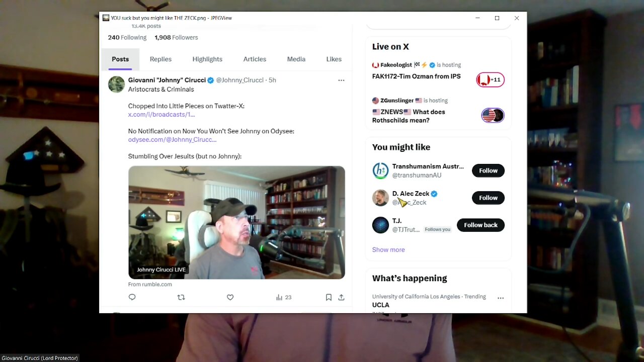Click the @Johnny_Cirucci handle on post
Screen dimensions: 644x362
(240, 80)
